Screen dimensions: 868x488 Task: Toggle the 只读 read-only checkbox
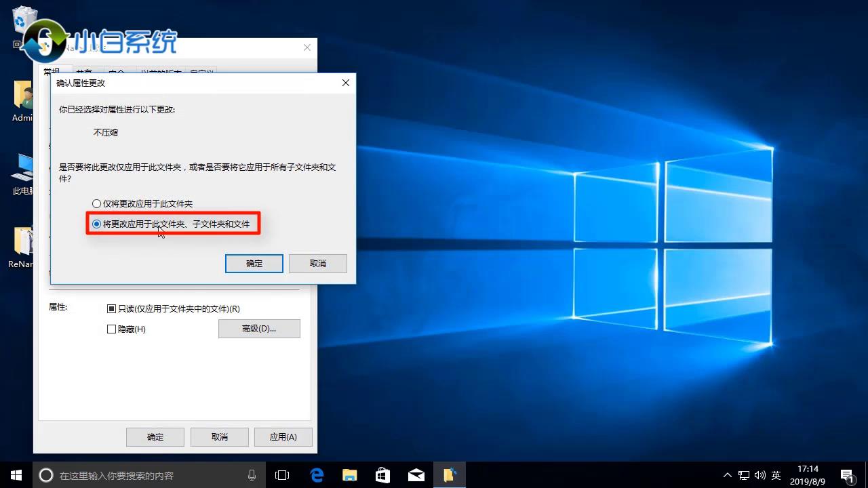point(111,308)
